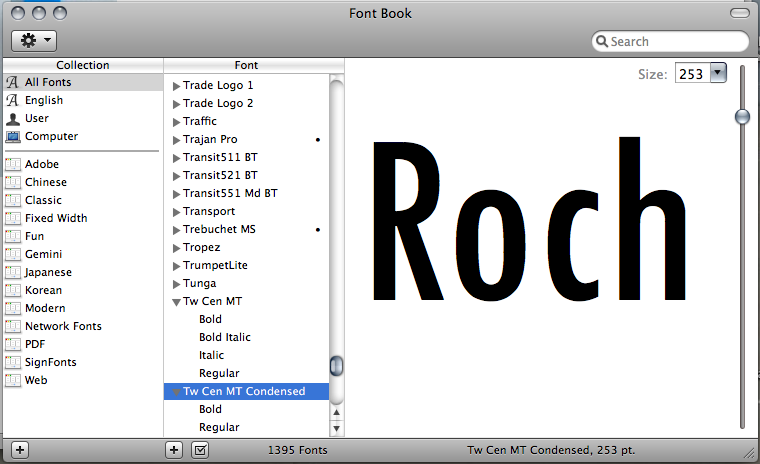Select the All Fonts collection
The height and width of the screenshot is (464, 760).
pyautogui.click(x=83, y=82)
